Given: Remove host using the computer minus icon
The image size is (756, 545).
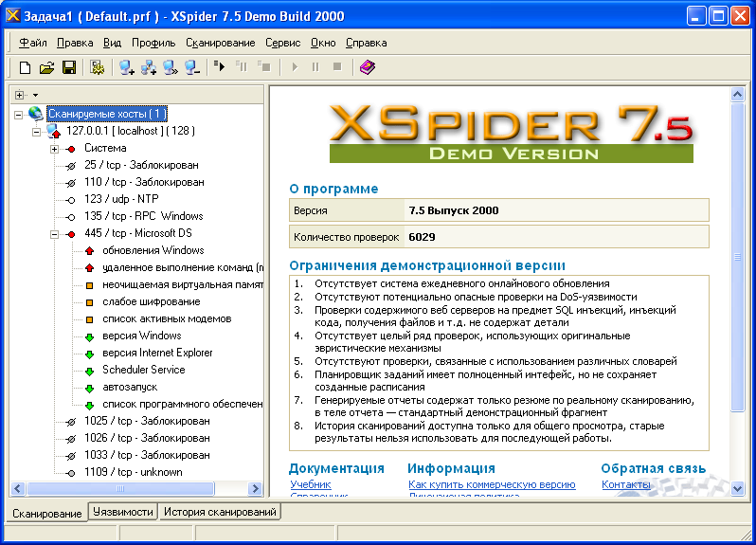Looking at the screenshot, I should coord(192,67).
